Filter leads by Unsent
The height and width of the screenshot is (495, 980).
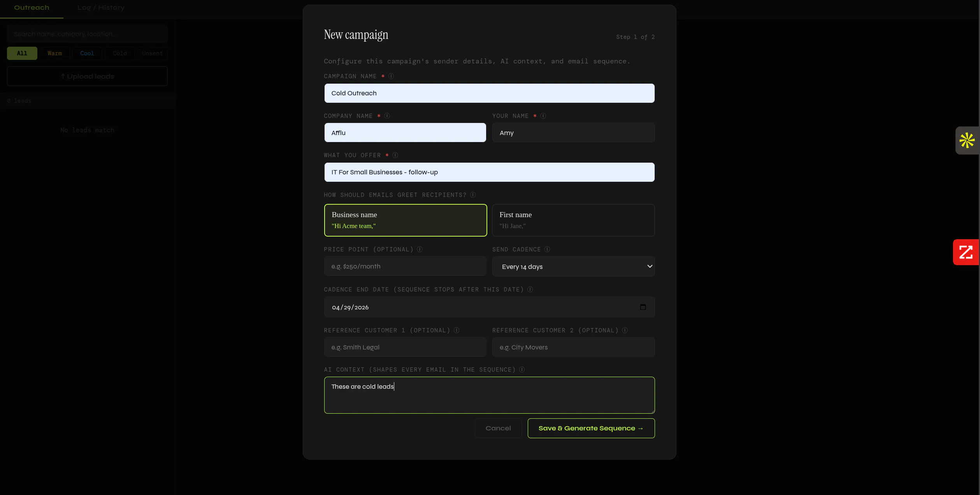click(x=152, y=53)
